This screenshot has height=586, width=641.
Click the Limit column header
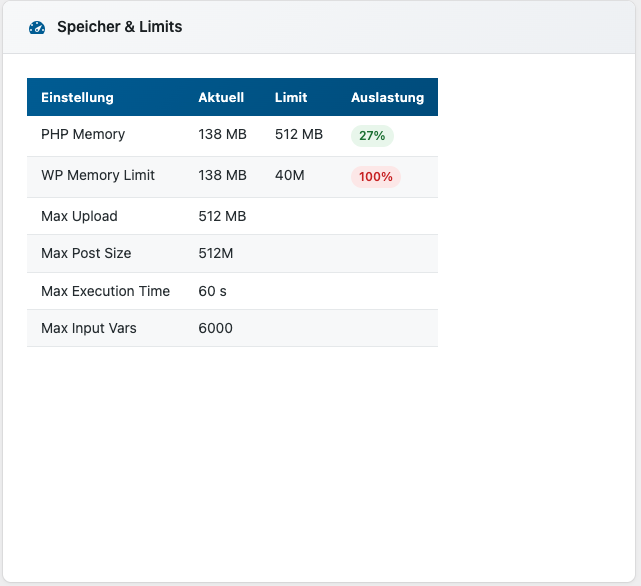291,98
